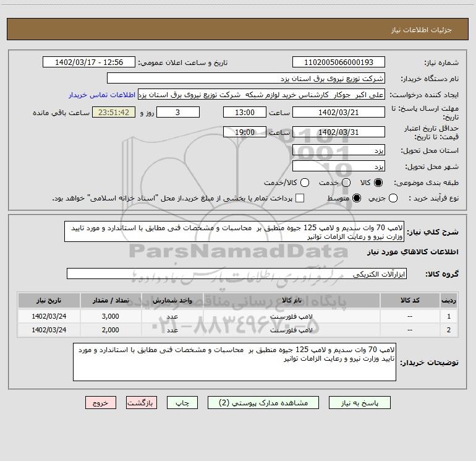The width and height of the screenshot is (476, 461).
Task: Click the request creator field علی اکبر جوکار
Action: pos(261,95)
